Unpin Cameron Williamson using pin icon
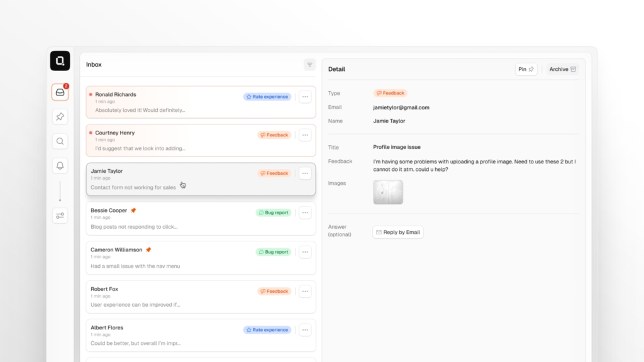 tap(148, 250)
